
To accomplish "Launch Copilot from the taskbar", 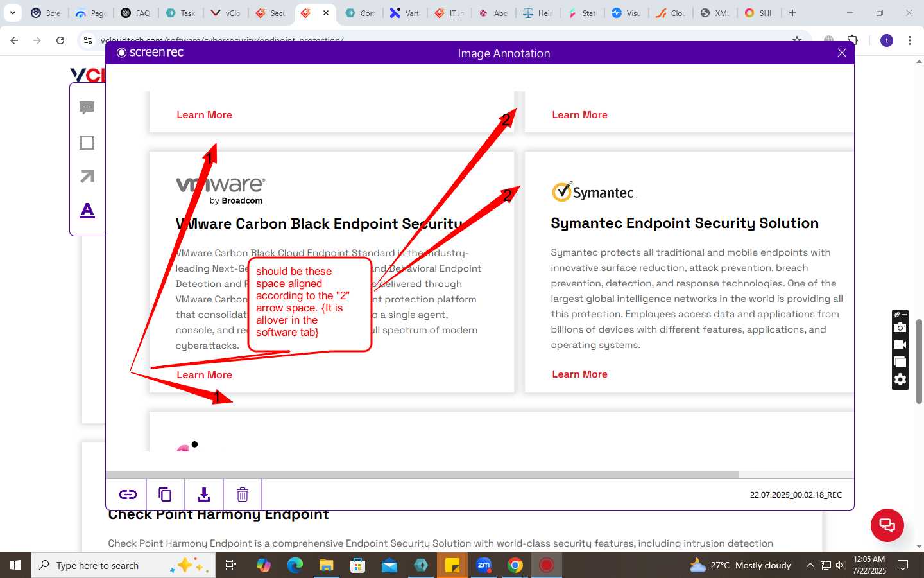I will [x=264, y=565].
